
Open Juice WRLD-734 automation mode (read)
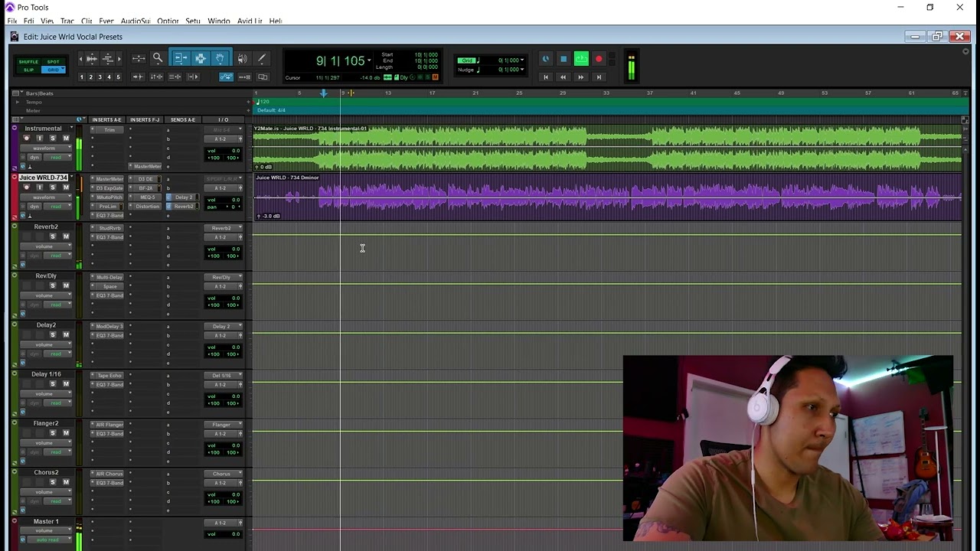point(57,207)
